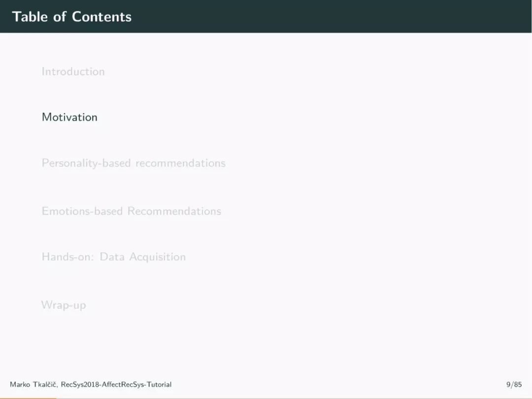Click author name Marko Tkalčič in footer
This screenshot has width=532, height=399.
click(x=33, y=384)
